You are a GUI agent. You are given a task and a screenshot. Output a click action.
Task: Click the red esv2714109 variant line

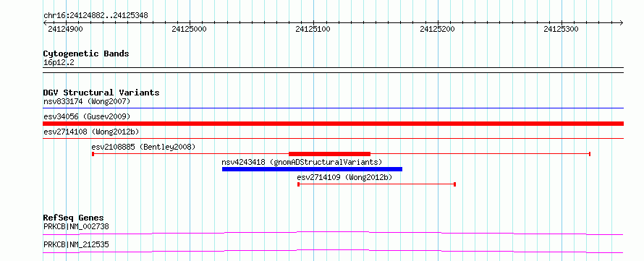pyautogui.click(x=376, y=184)
